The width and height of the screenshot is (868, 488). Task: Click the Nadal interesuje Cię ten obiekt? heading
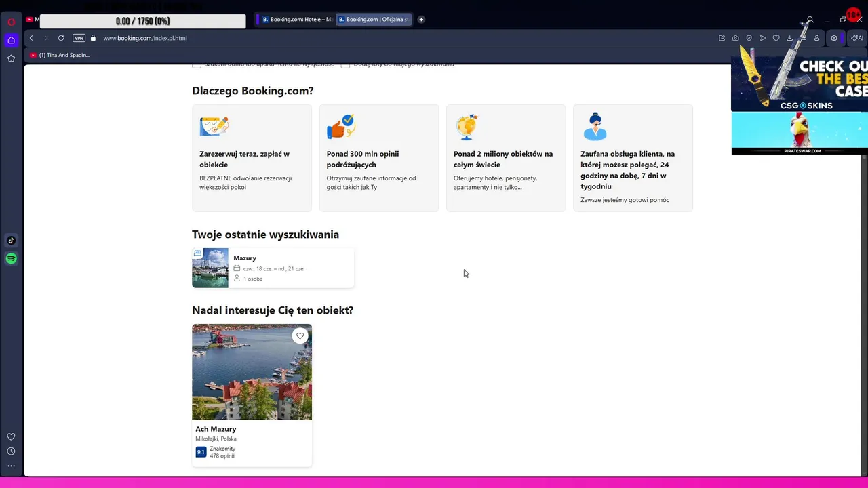tap(273, 310)
